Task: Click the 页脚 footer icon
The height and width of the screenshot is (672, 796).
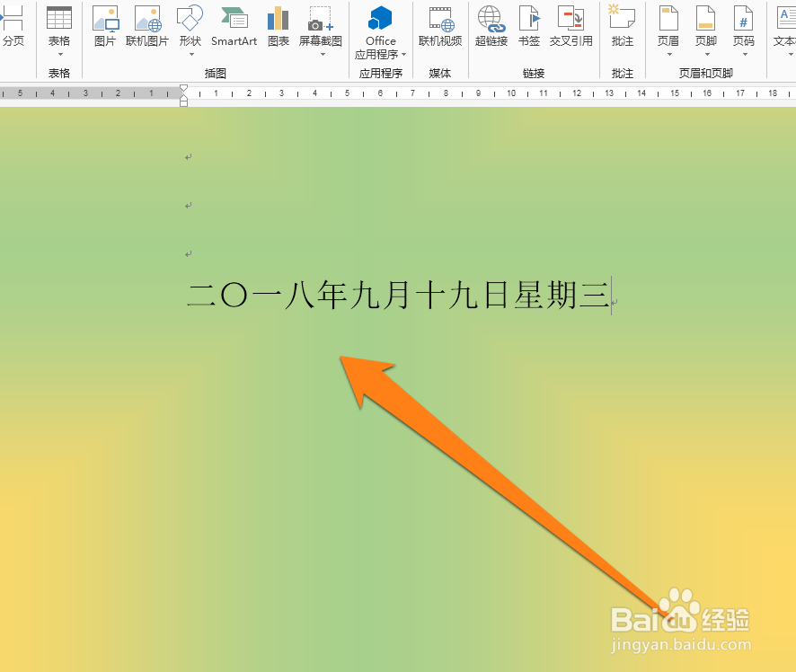Action: pos(705,18)
